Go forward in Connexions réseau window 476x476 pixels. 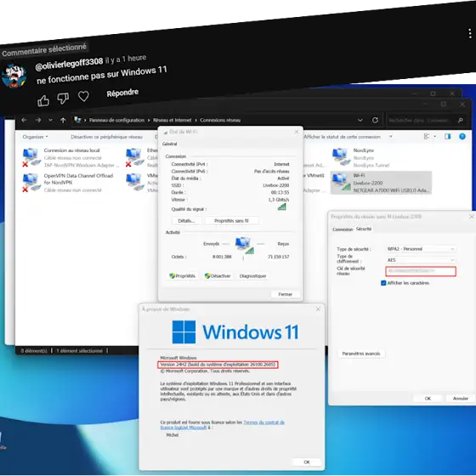tap(38, 120)
